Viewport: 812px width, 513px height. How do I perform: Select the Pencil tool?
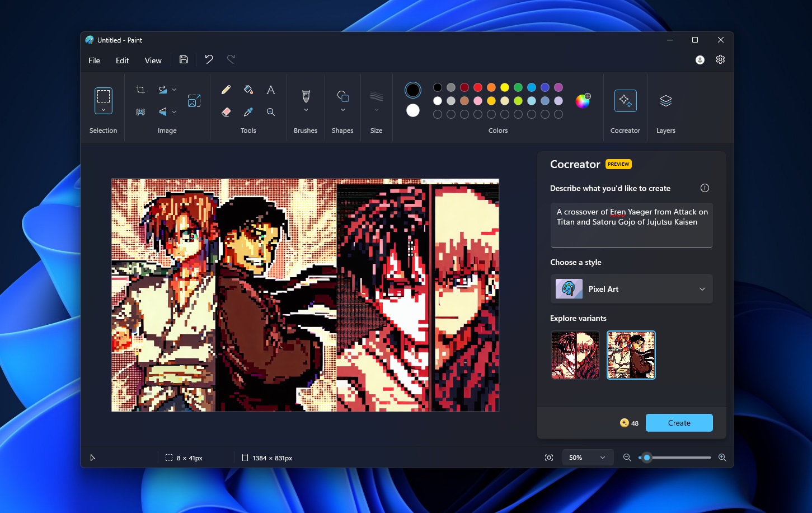point(226,90)
